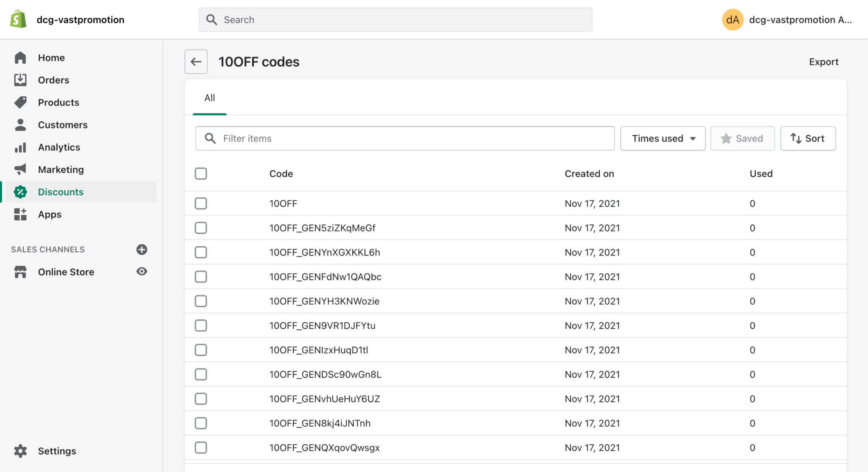Open the Times used filter dropdown
The image size is (868, 472).
pyautogui.click(x=662, y=138)
